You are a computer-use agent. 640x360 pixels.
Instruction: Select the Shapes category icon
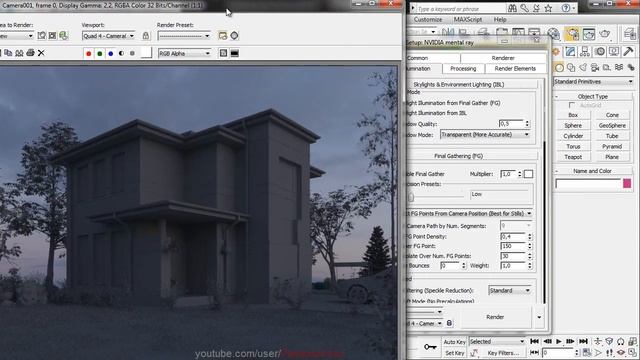[x=571, y=67]
